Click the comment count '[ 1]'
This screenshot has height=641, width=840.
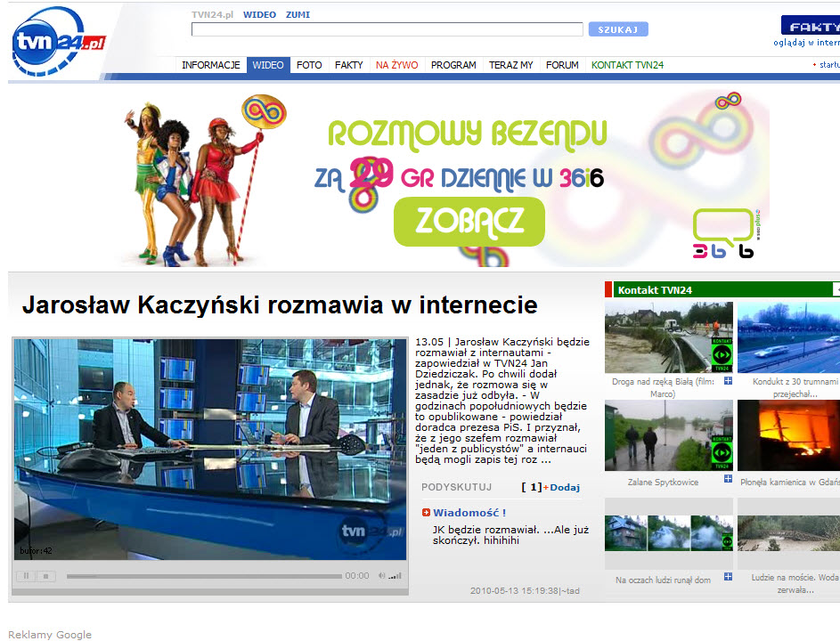click(532, 487)
